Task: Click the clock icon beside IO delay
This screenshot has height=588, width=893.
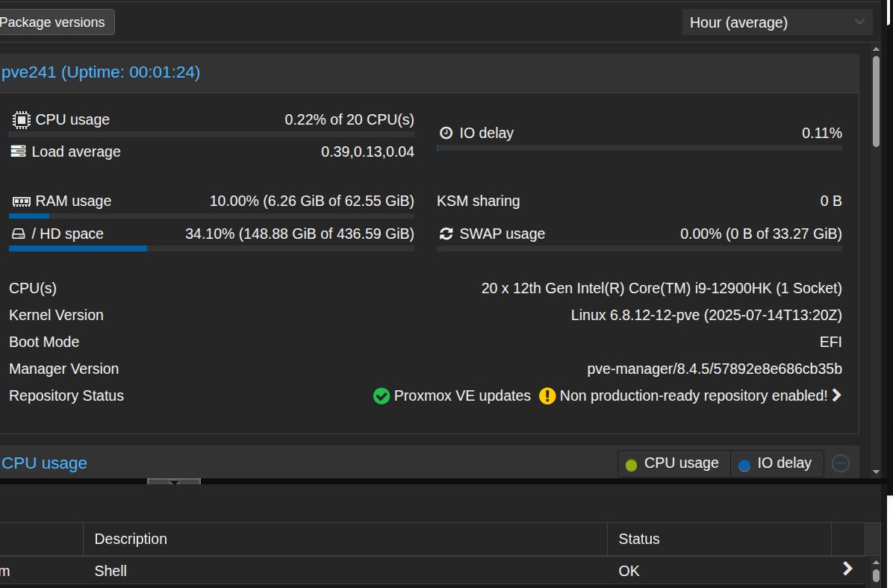Action: [446, 133]
